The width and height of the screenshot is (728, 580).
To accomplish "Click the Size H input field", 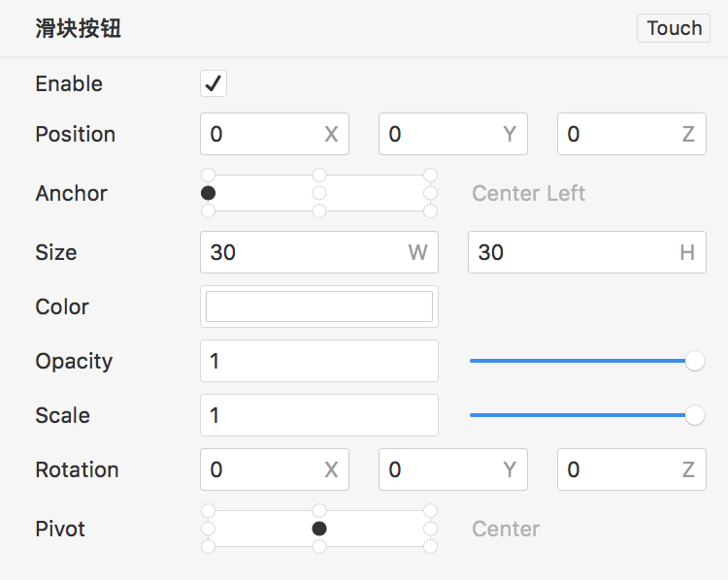I will click(x=573, y=252).
